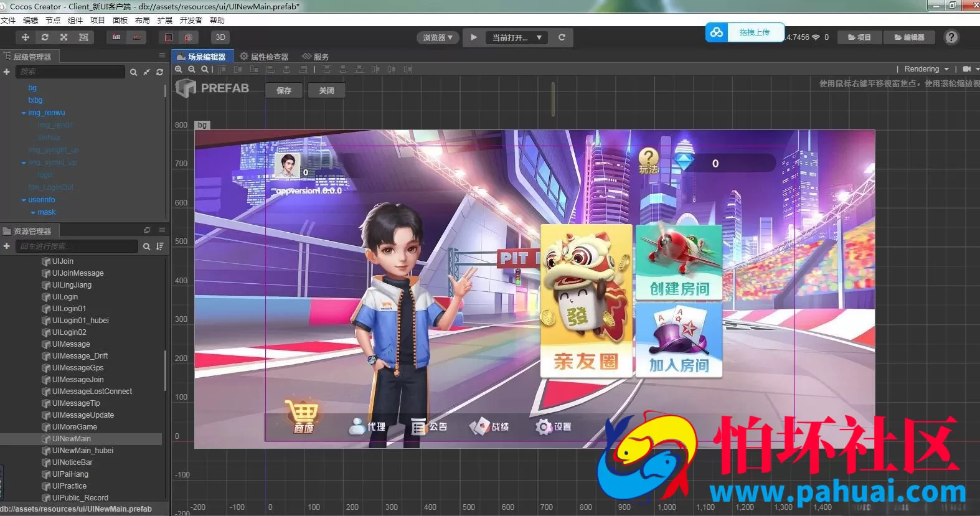Align selected nodes to bottom

(x=254, y=69)
